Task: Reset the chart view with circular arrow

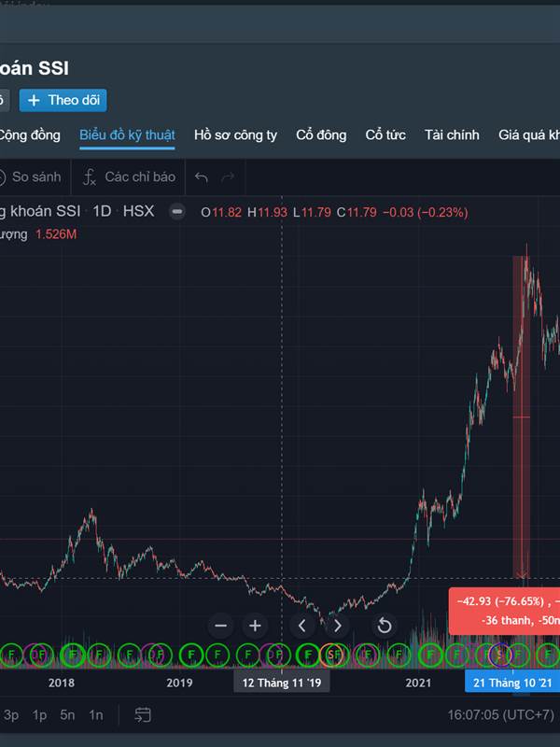Action: pyautogui.click(x=384, y=626)
